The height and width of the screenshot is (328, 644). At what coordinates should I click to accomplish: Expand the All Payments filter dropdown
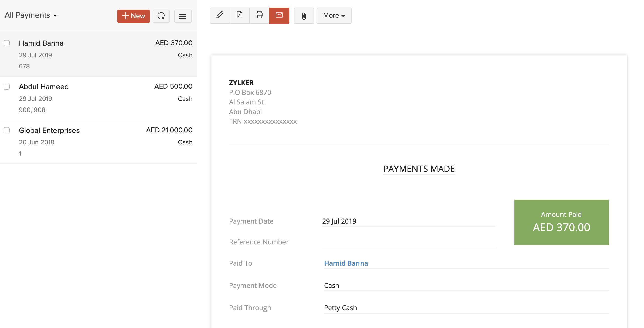tap(31, 15)
